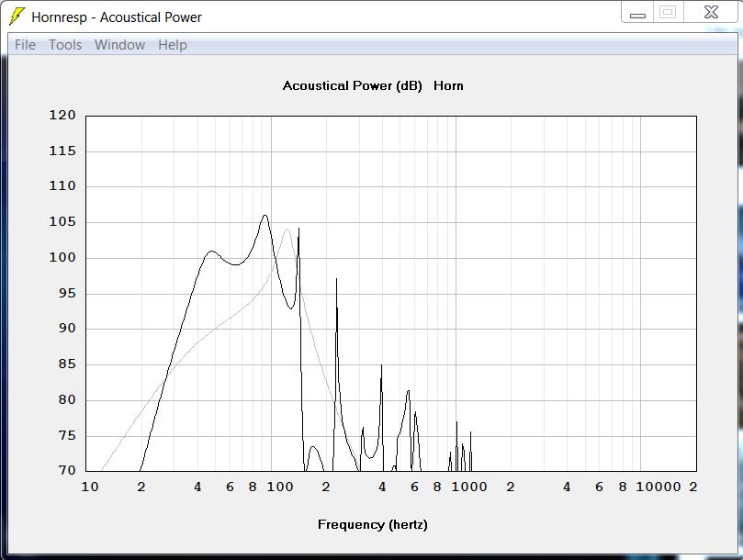Screen dimensions: 743x560
Task: Click the 110 value on vertical axis
Action: tap(62, 185)
